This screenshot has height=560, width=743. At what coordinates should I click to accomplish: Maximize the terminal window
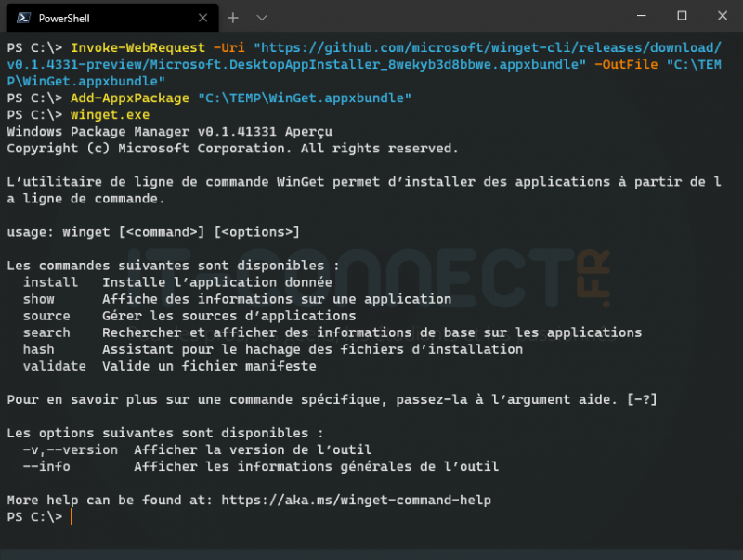click(682, 16)
